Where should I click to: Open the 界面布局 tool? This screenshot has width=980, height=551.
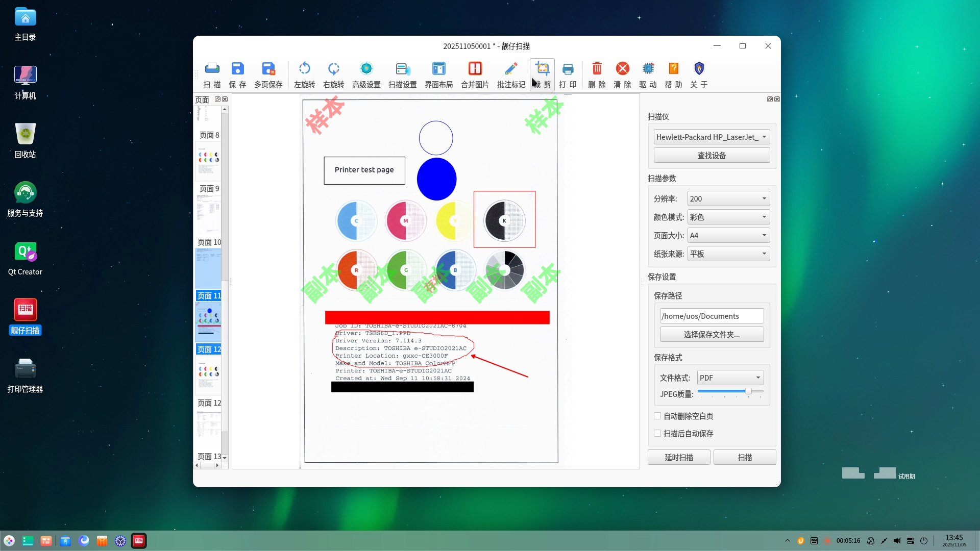click(x=439, y=74)
